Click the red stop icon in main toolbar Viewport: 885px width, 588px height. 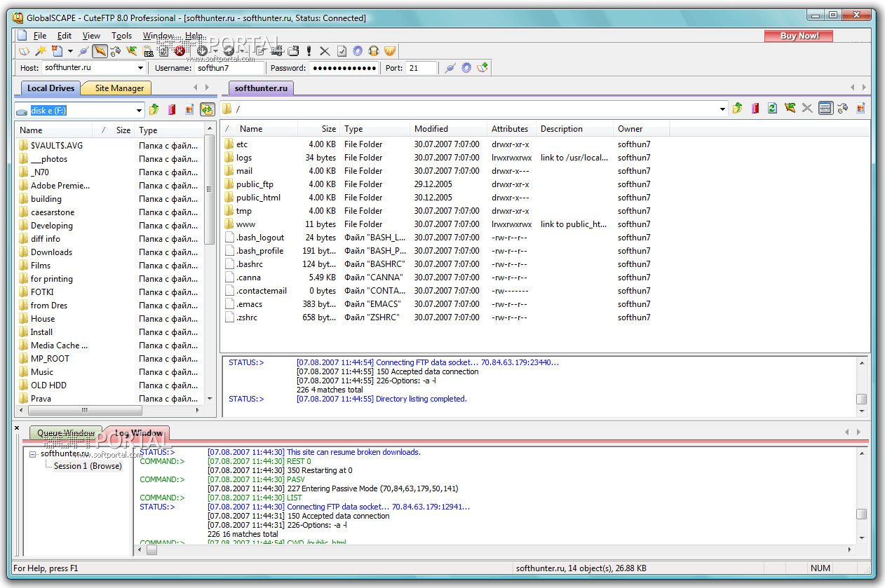[180, 51]
